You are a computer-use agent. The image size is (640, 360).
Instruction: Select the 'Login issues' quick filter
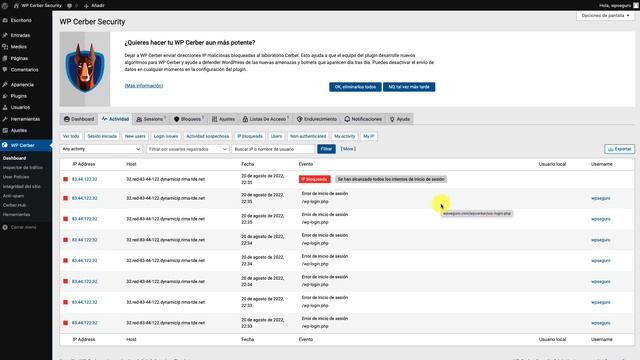[166, 136]
